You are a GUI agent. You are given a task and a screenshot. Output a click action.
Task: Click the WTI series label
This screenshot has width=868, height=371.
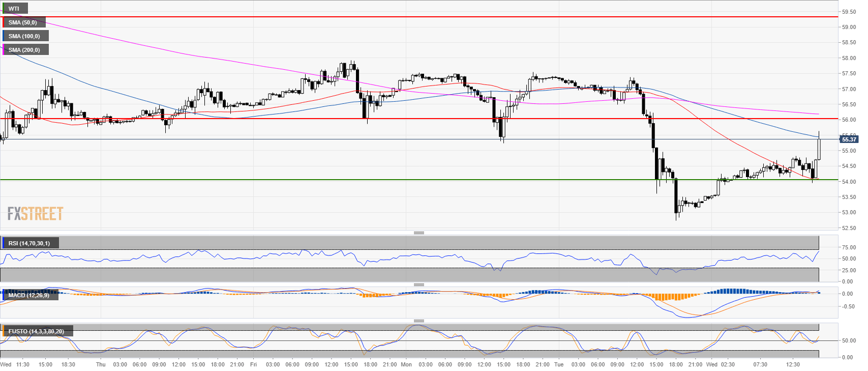tap(14, 9)
